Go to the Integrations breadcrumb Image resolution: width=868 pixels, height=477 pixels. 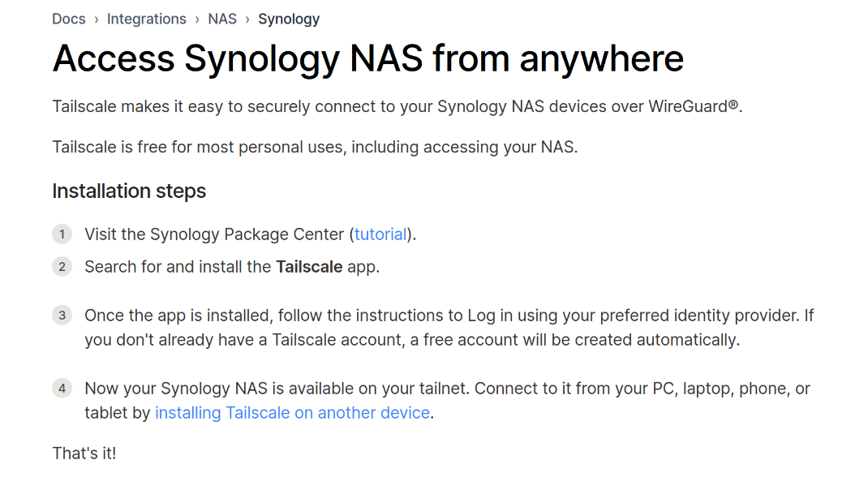pyautogui.click(x=146, y=19)
